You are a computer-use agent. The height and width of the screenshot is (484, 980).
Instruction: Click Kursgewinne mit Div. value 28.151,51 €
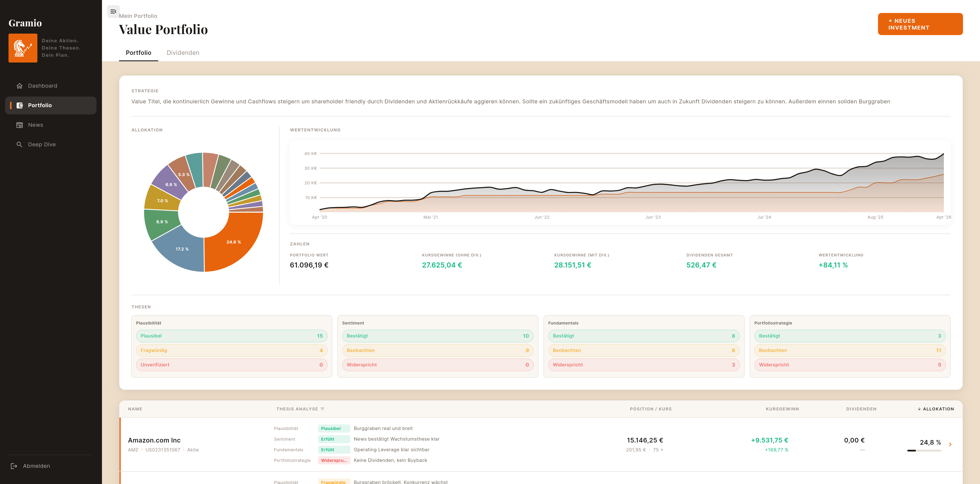(573, 265)
